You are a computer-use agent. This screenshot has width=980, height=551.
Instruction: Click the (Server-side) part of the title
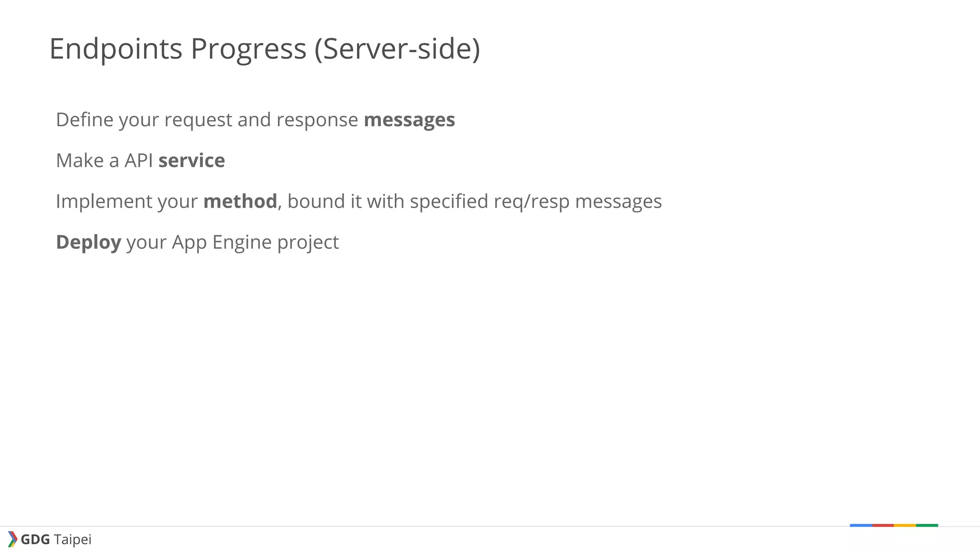coord(397,49)
